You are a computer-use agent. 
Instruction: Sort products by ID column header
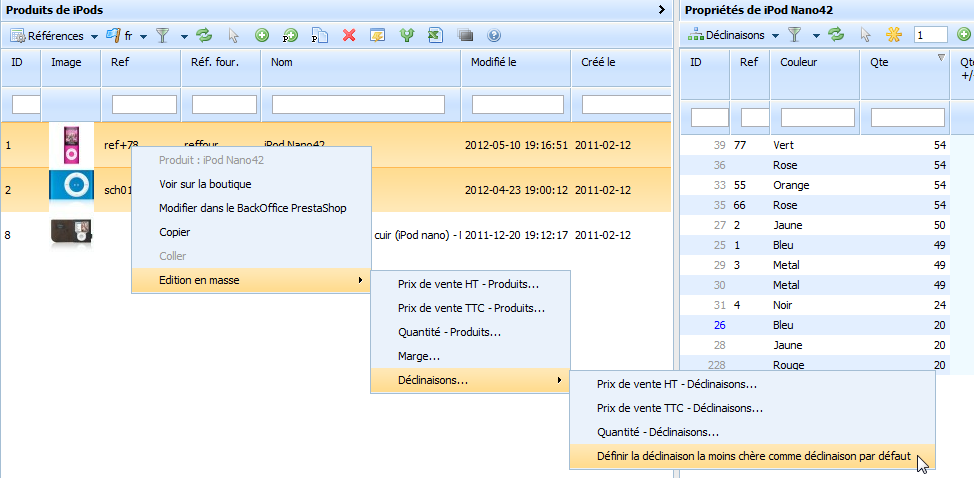[x=21, y=68]
